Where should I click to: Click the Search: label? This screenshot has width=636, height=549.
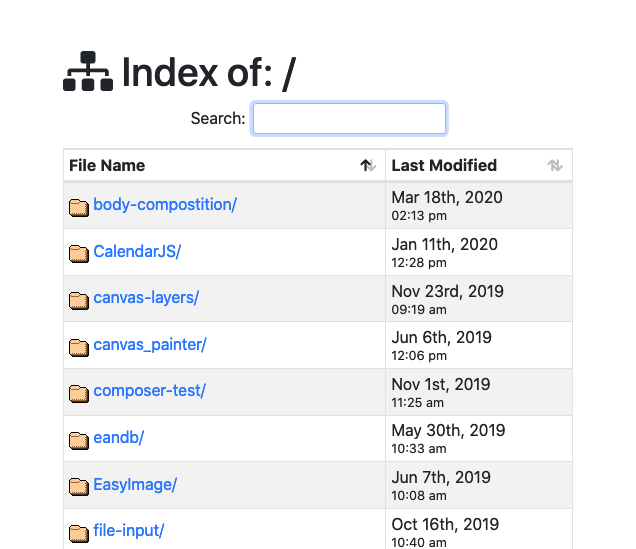pos(218,118)
